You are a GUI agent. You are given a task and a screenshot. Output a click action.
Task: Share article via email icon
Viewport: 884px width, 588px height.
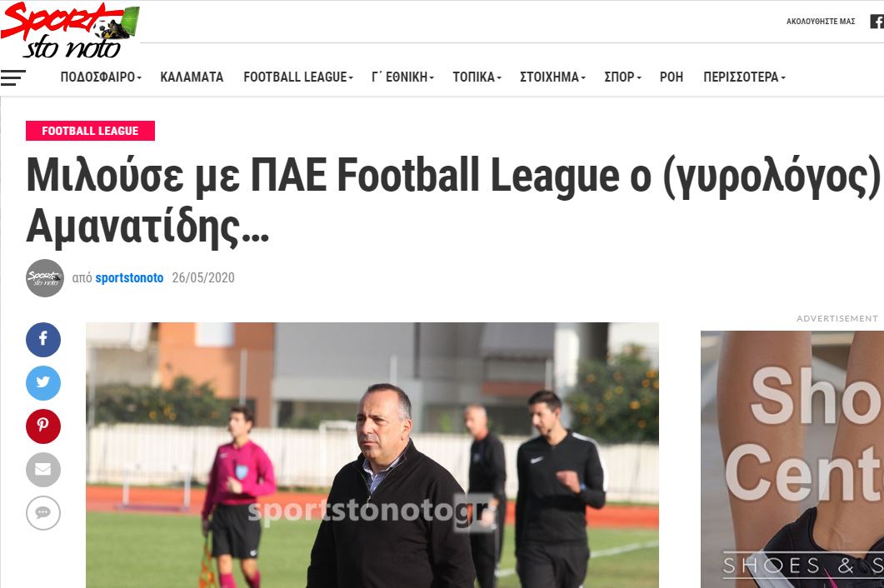click(43, 470)
